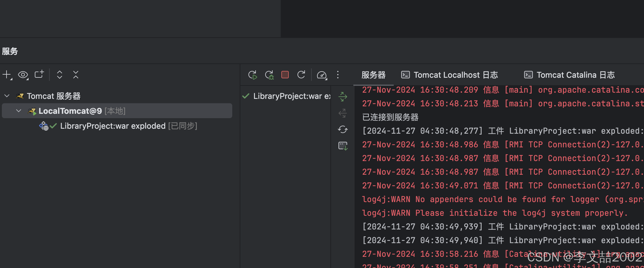Click the log4j:WARN No appenders log line
The width and height of the screenshot is (644, 268).
pos(503,199)
